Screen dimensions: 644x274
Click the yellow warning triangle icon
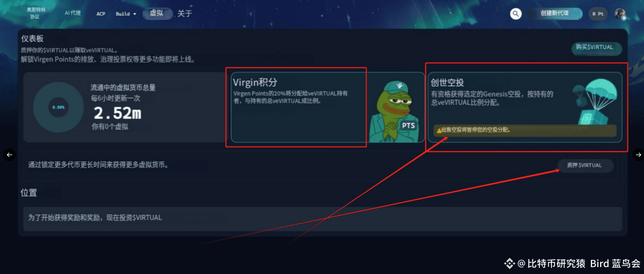(x=439, y=131)
